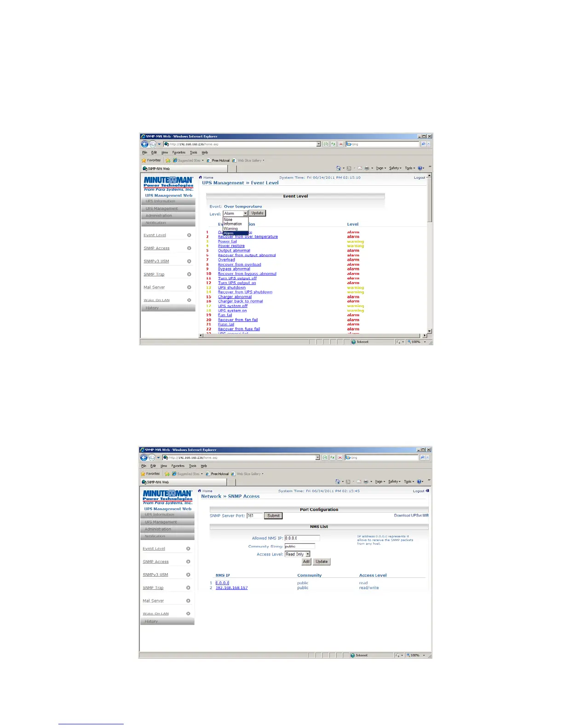
Task: Click the SNMP Server Port input field
Action: [x=254, y=516]
